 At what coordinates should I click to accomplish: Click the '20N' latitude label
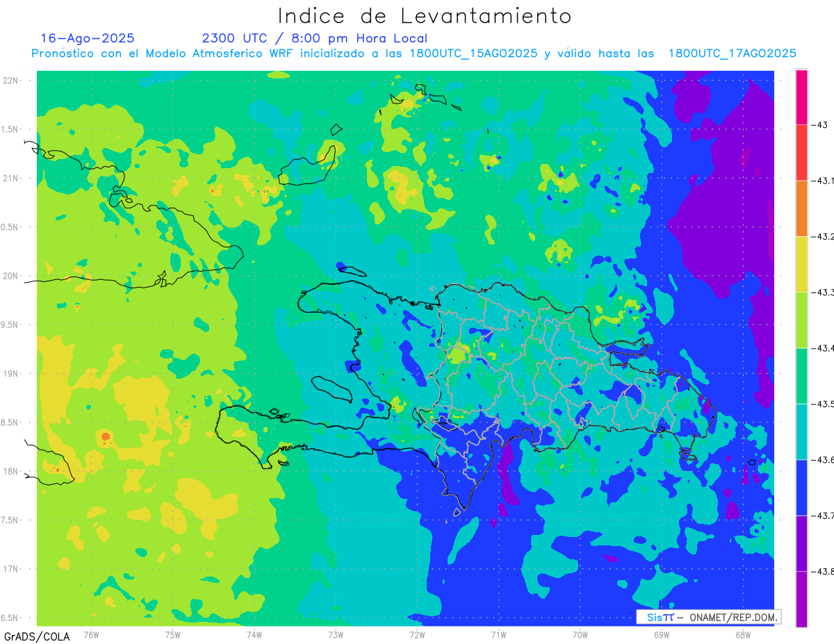[x=11, y=276]
